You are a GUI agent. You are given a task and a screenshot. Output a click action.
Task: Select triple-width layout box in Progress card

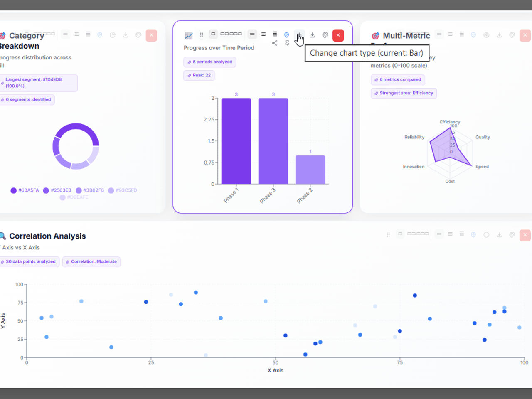tap(236, 34)
